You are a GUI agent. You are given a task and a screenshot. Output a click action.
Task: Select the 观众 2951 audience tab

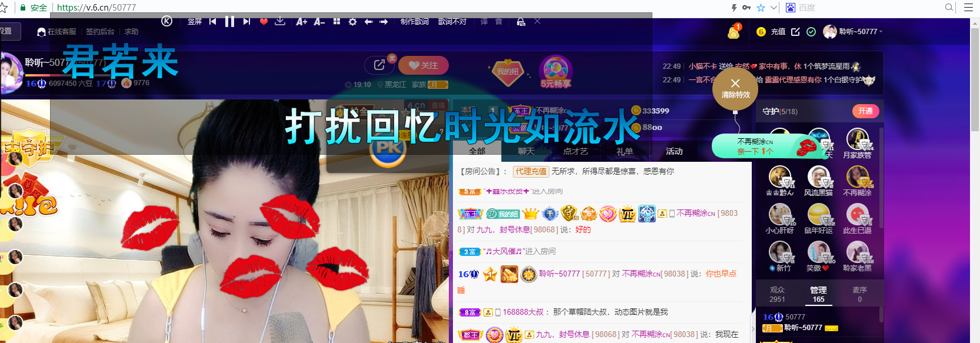click(x=777, y=294)
